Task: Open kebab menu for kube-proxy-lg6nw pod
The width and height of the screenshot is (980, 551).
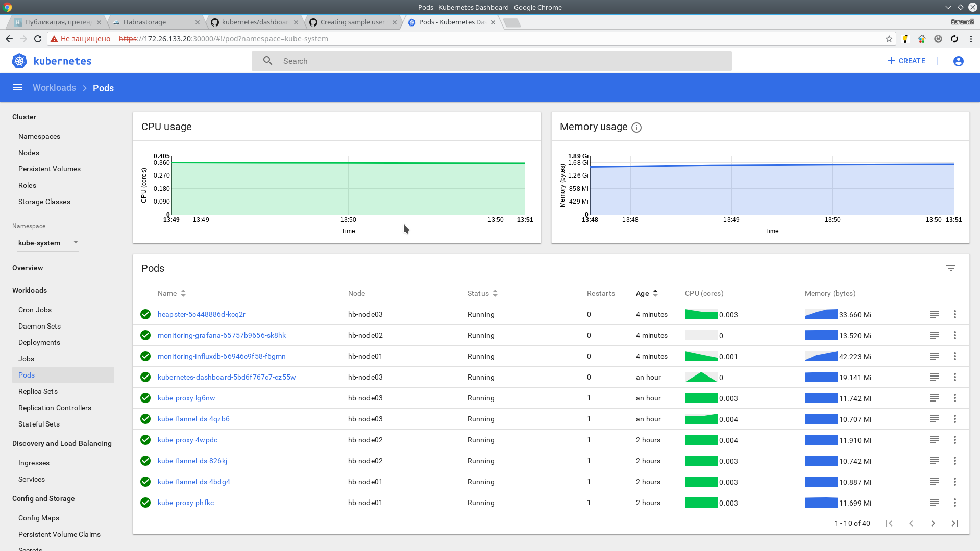Action: (x=955, y=398)
